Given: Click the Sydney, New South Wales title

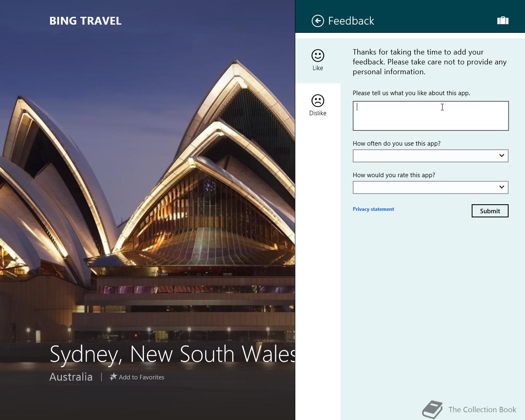Looking at the screenshot, I should tap(172, 354).
